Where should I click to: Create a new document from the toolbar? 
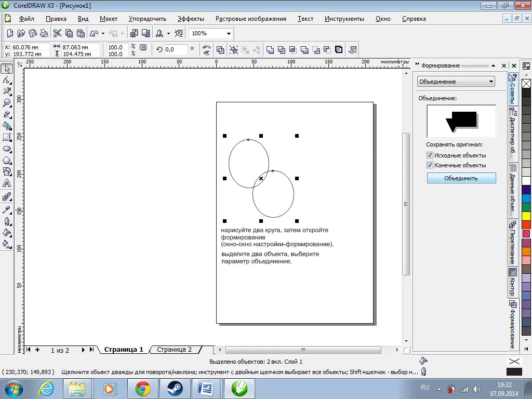(10, 33)
